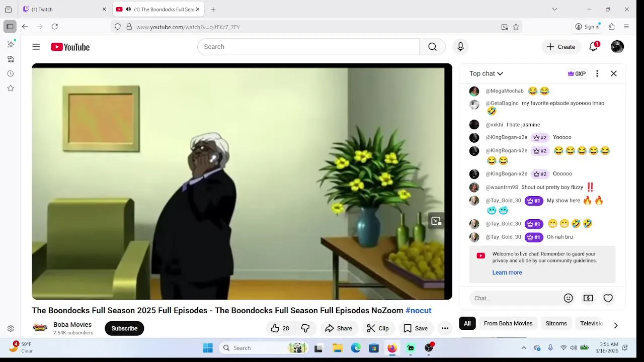Open AI chatbot sidebar sparkle icon
The image size is (644, 362).
(x=11, y=44)
